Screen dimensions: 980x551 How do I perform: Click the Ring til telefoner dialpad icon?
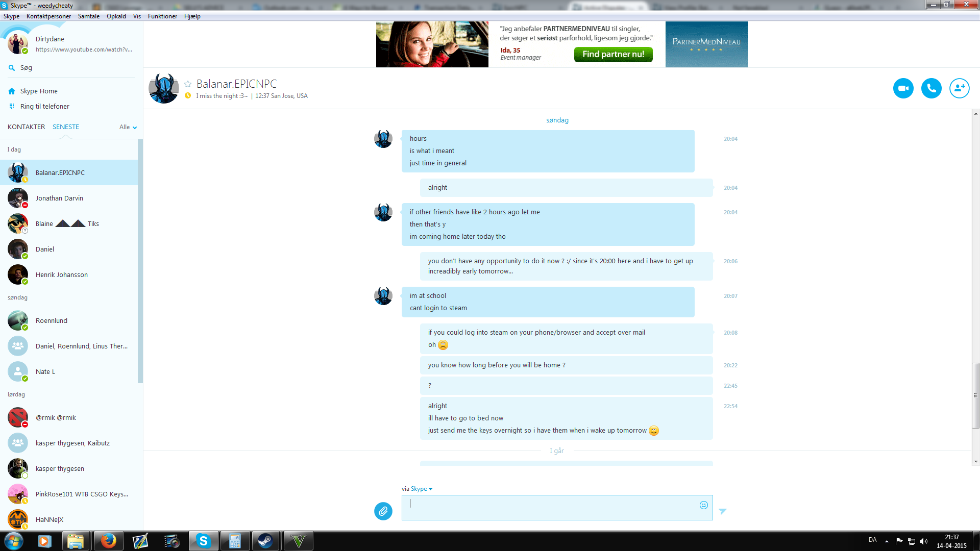(12, 107)
